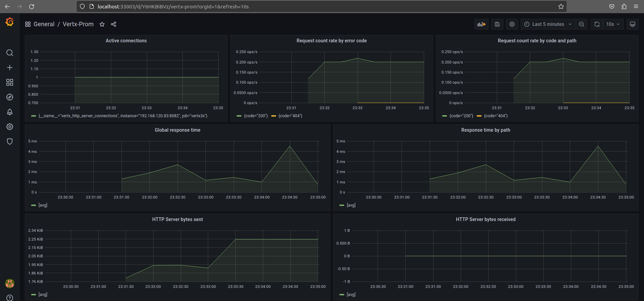Click the 4.5 ms peak in Global response time

click(x=290, y=146)
